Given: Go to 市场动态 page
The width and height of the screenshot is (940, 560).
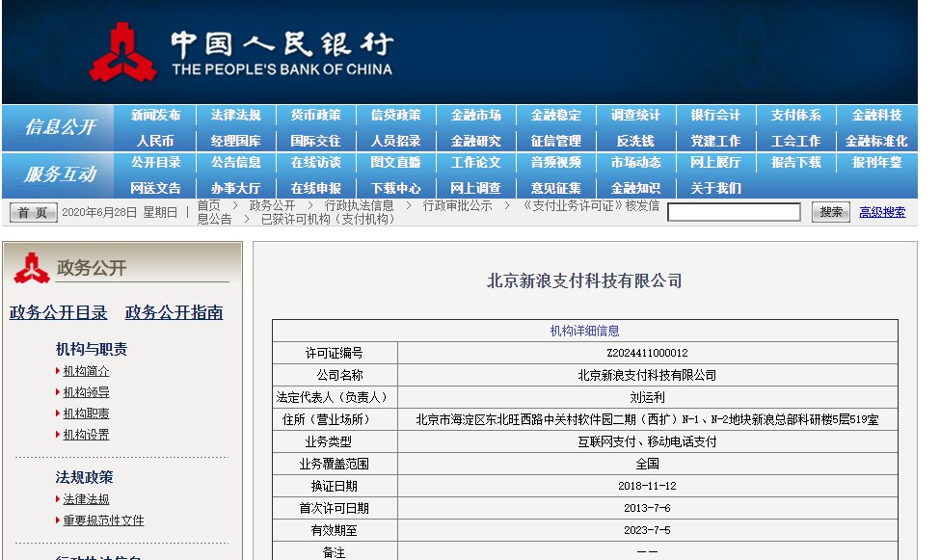Looking at the screenshot, I should click(x=635, y=163).
